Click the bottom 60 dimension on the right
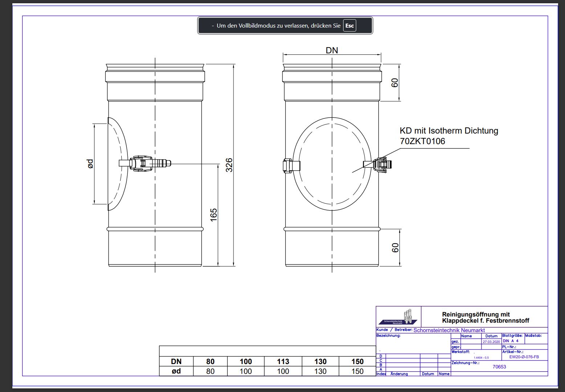The height and width of the screenshot is (392, 565). (x=395, y=248)
